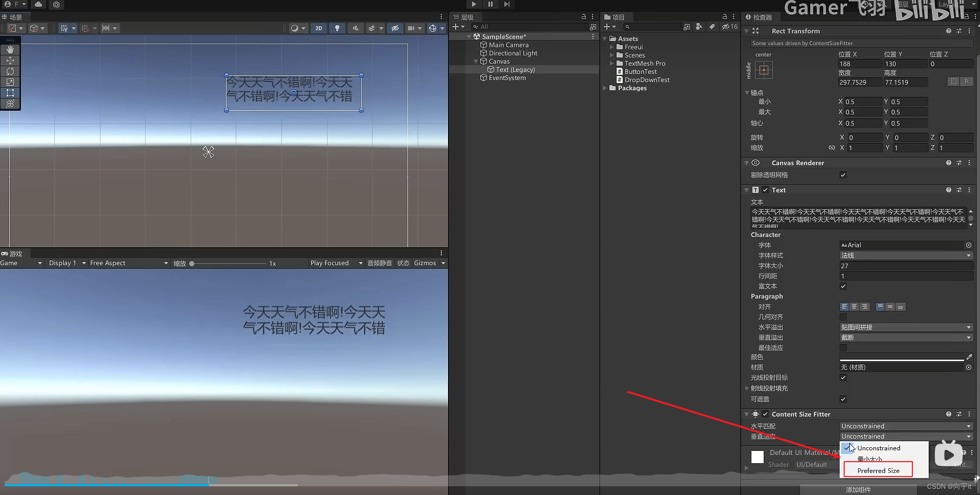Collapse the Canvas tree node
Image resolution: width=980 pixels, height=495 pixels.
pyautogui.click(x=476, y=62)
